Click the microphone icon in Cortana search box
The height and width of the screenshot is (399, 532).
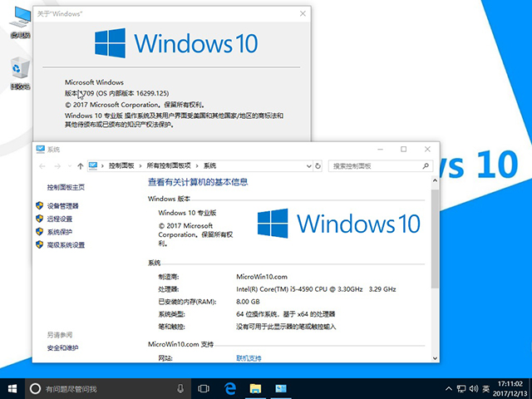click(180, 388)
